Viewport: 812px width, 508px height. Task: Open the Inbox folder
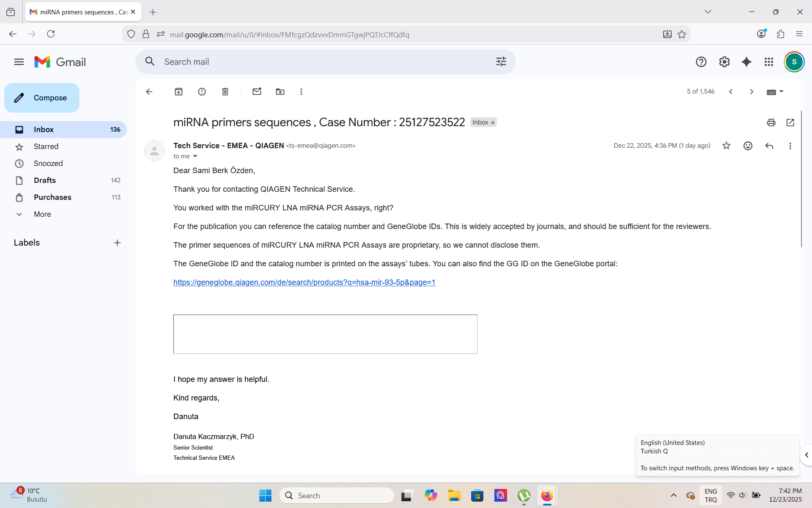63,130
